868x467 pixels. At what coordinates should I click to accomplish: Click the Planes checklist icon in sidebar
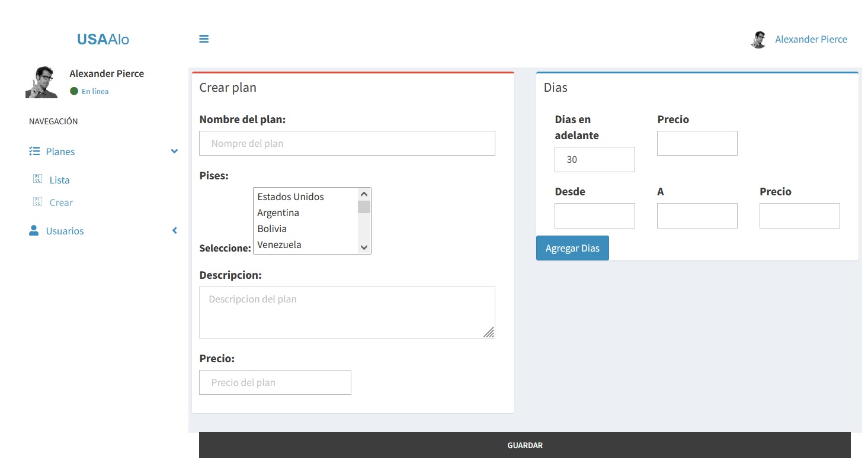(x=34, y=152)
